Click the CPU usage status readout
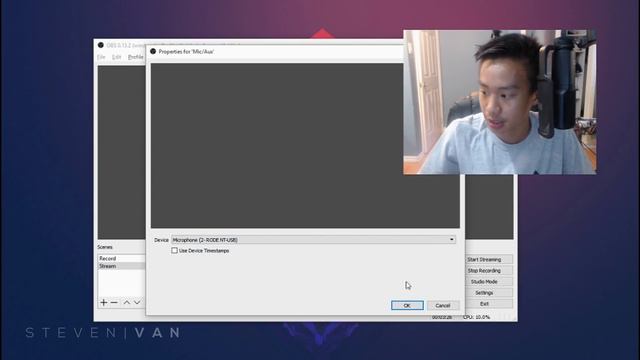This screenshot has height=360, width=640. click(x=476, y=317)
